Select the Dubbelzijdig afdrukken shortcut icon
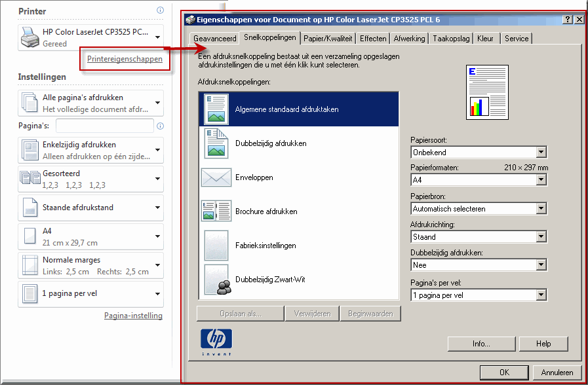The height and width of the screenshot is (385, 588). [x=216, y=143]
